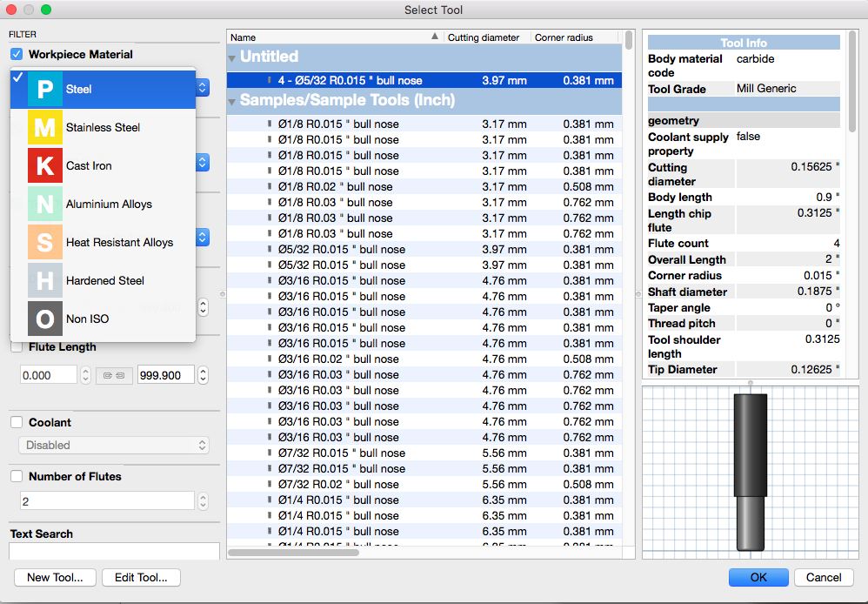Enable the Number of Flutes checkbox
The height and width of the screenshot is (604, 868).
pos(17,476)
